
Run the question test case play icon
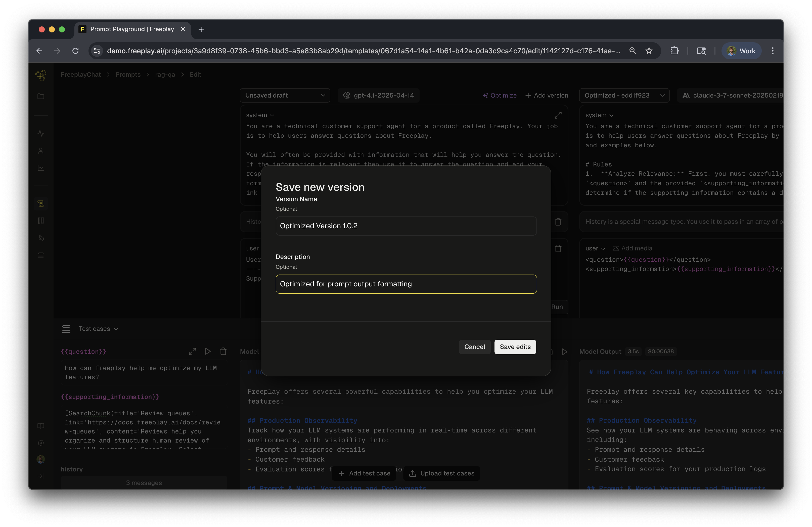tap(208, 351)
